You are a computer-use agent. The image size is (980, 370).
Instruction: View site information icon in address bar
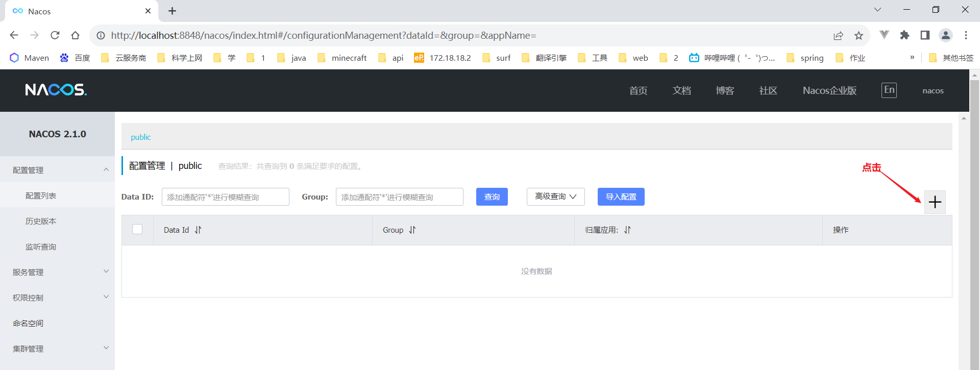tap(101, 35)
